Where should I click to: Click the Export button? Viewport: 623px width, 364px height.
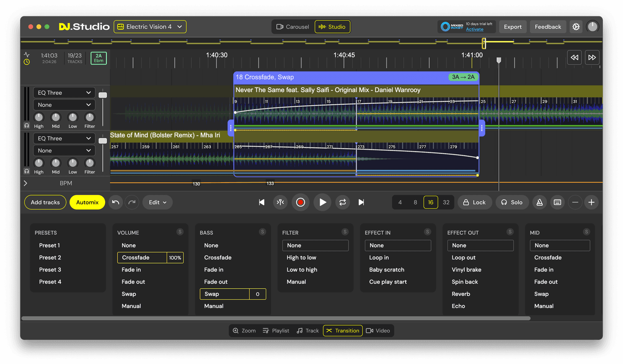(x=513, y=27)
